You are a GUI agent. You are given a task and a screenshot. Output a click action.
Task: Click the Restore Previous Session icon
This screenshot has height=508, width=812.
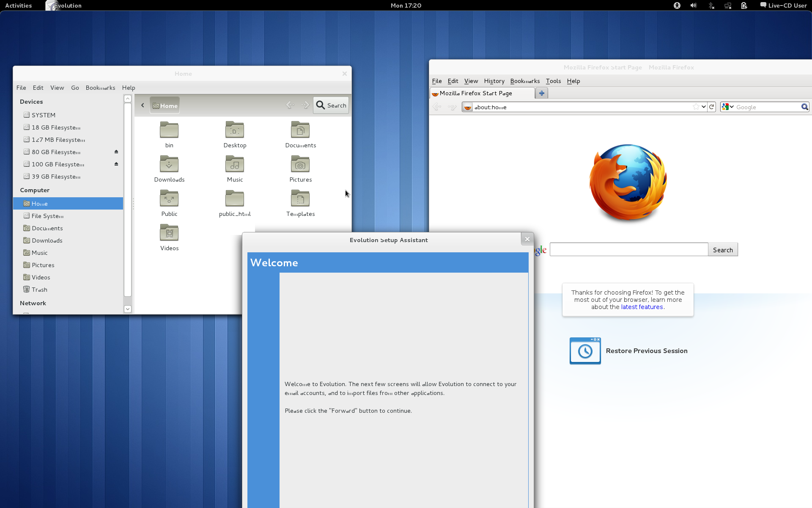585,351
